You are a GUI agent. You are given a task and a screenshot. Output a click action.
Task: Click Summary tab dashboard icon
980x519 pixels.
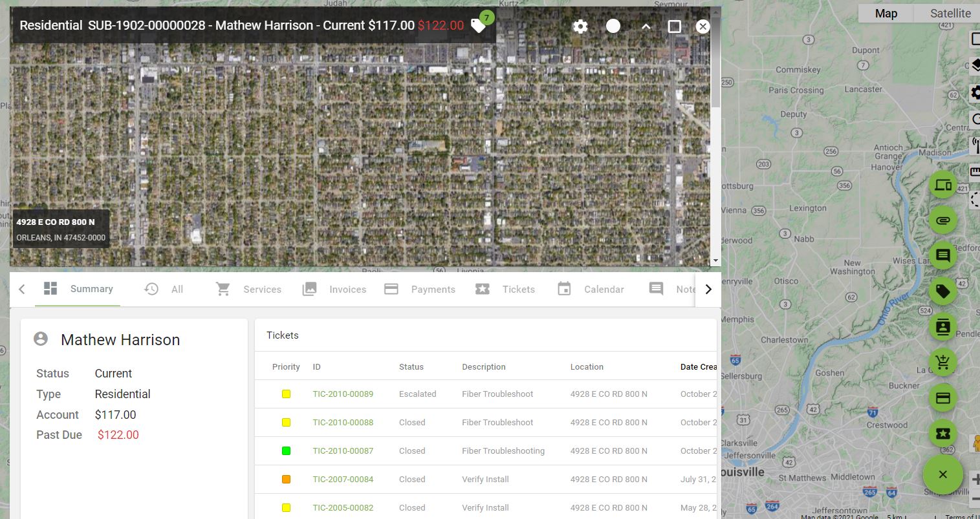tap(50, 288)
